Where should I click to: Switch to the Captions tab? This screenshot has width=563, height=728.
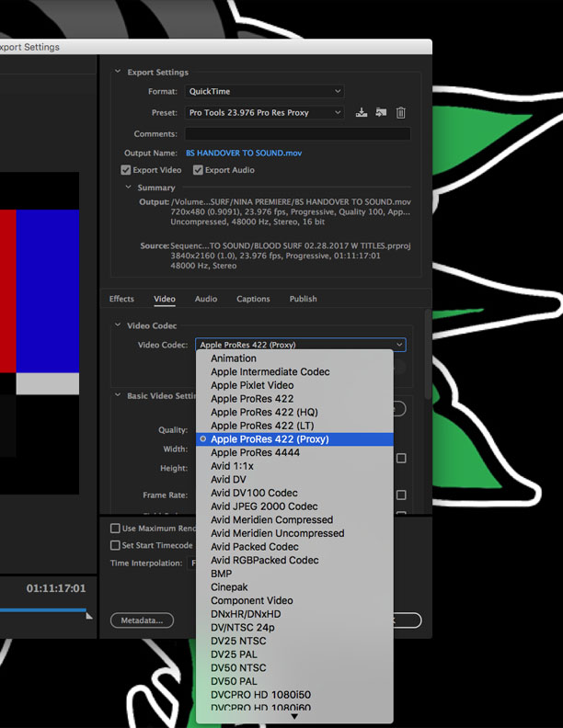[x=253, y=299]
